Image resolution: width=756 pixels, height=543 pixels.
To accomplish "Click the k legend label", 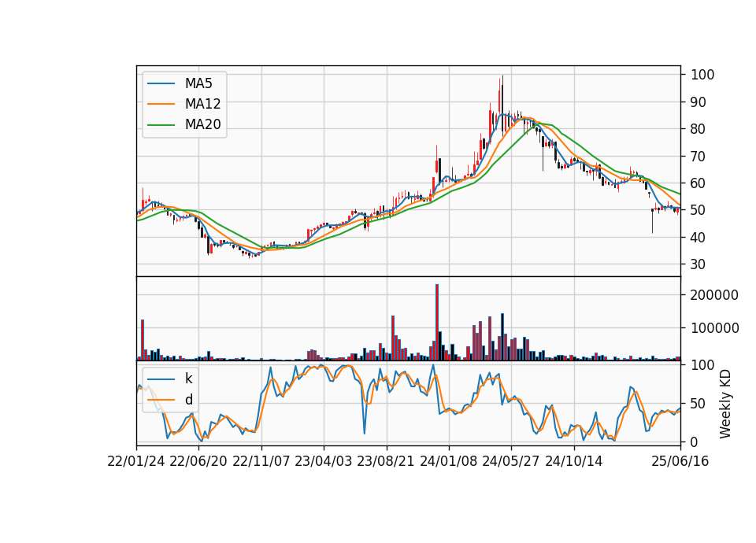I will 188,379.
